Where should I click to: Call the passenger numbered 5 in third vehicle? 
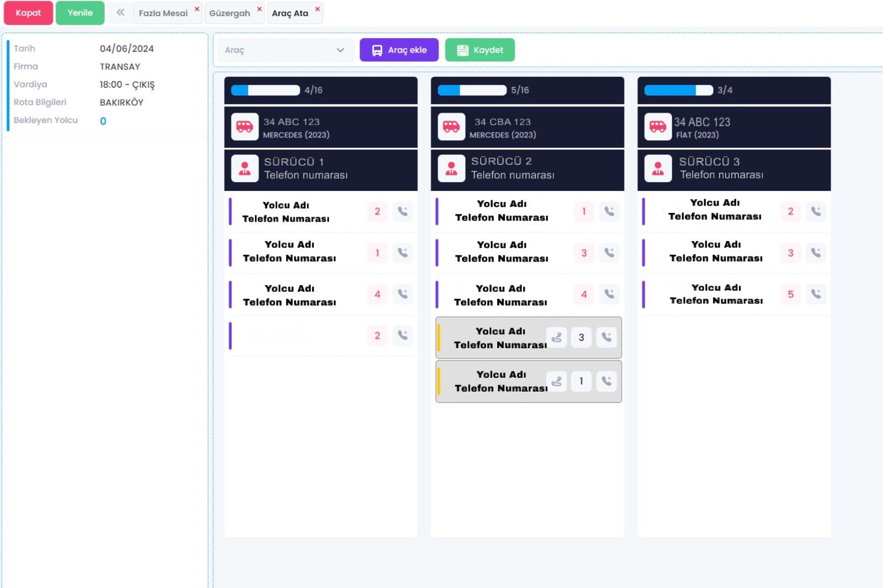click(x=816, y=294)
